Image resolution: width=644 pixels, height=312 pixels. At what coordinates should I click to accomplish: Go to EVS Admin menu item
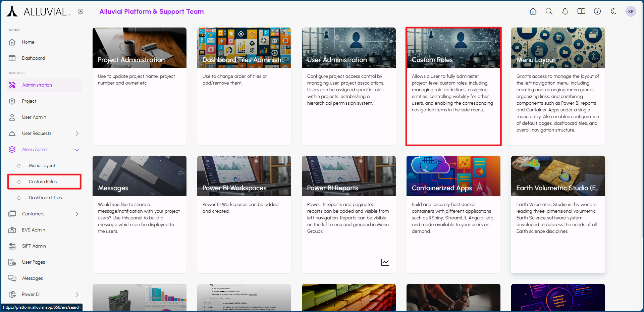point(34,230)
